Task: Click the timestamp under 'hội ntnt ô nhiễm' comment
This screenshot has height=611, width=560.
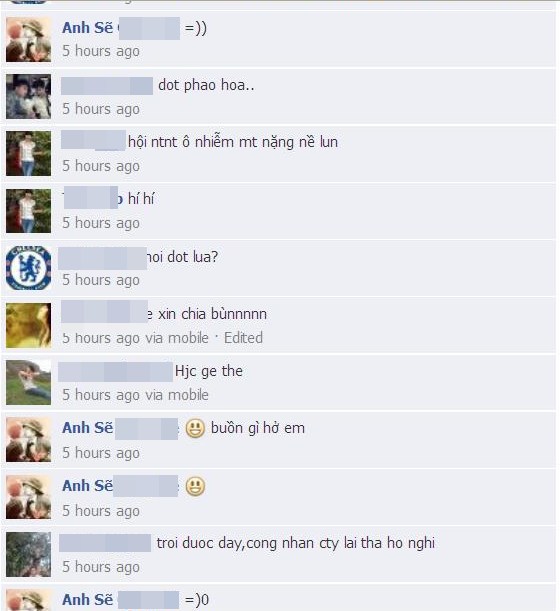Action: coord(101,166)
